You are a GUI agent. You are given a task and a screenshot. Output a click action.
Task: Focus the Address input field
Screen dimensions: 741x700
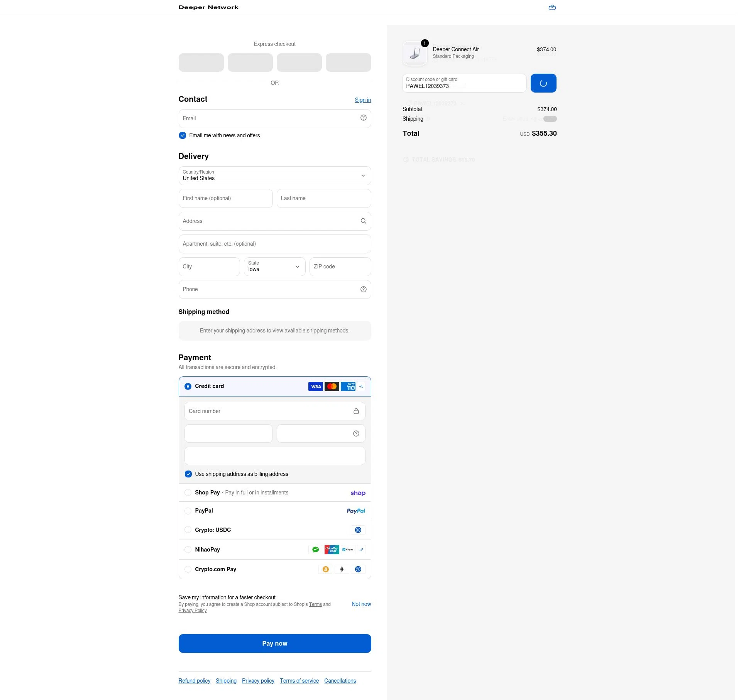tap(275, 221)
